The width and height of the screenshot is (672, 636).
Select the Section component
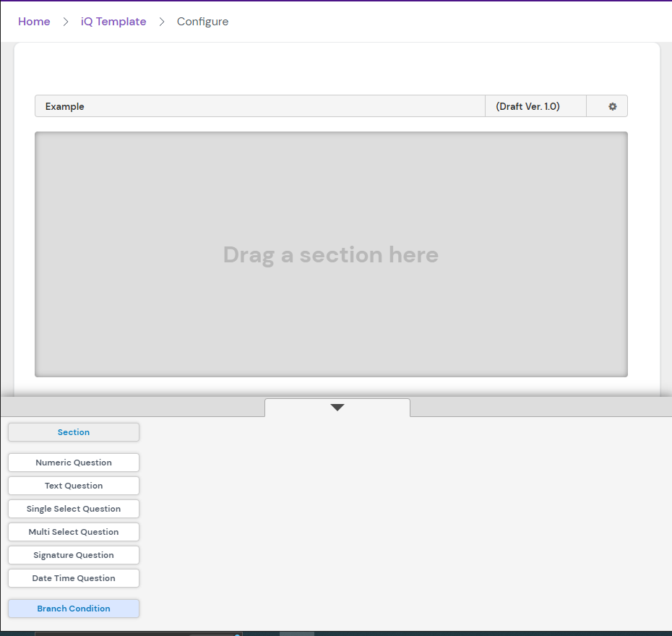(73, 431)
